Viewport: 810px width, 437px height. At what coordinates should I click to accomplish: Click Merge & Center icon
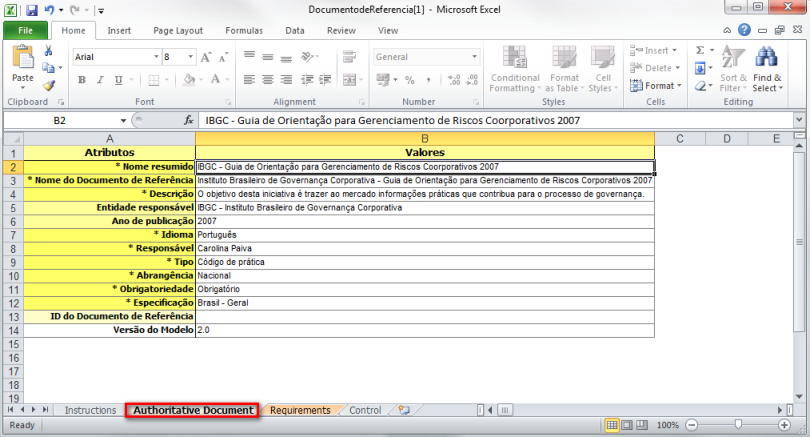click(x=350, y=80)
